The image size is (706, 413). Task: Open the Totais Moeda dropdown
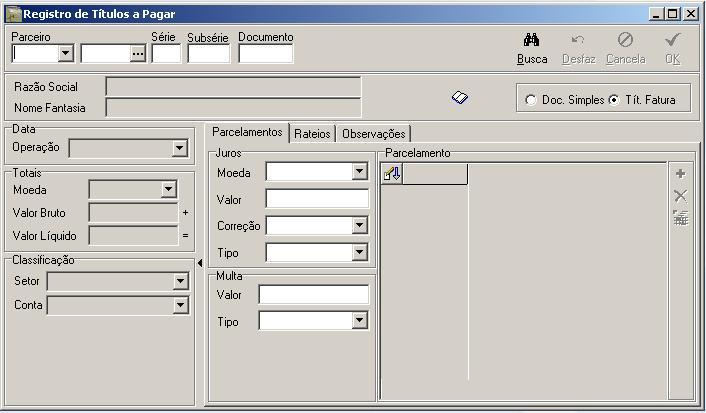click(169, 190)
